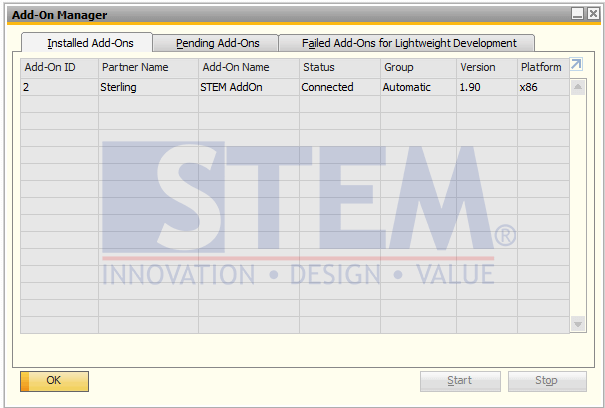The height and width of the screenshot is (408, 605).
Task: Open the Pending Add-Ons tab
Action: 216,43
